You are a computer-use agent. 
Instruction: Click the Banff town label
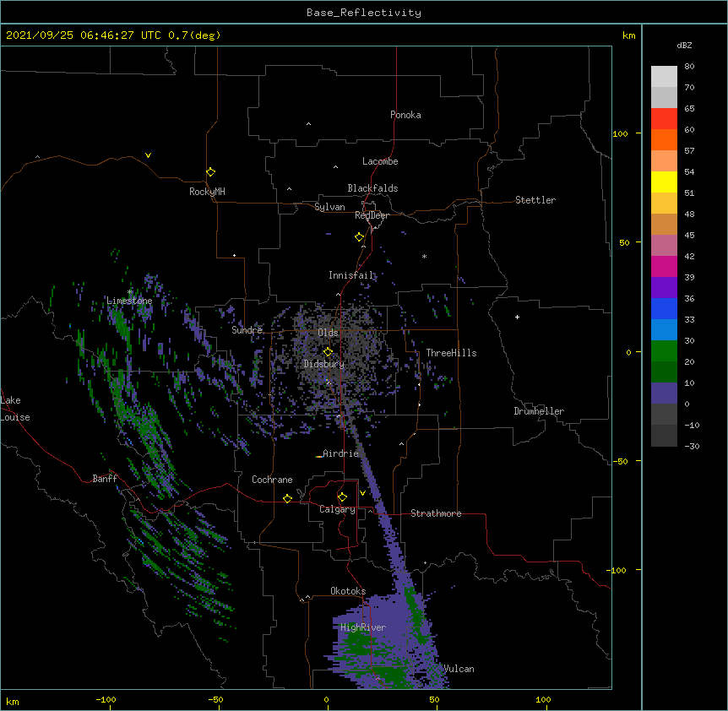105,479
